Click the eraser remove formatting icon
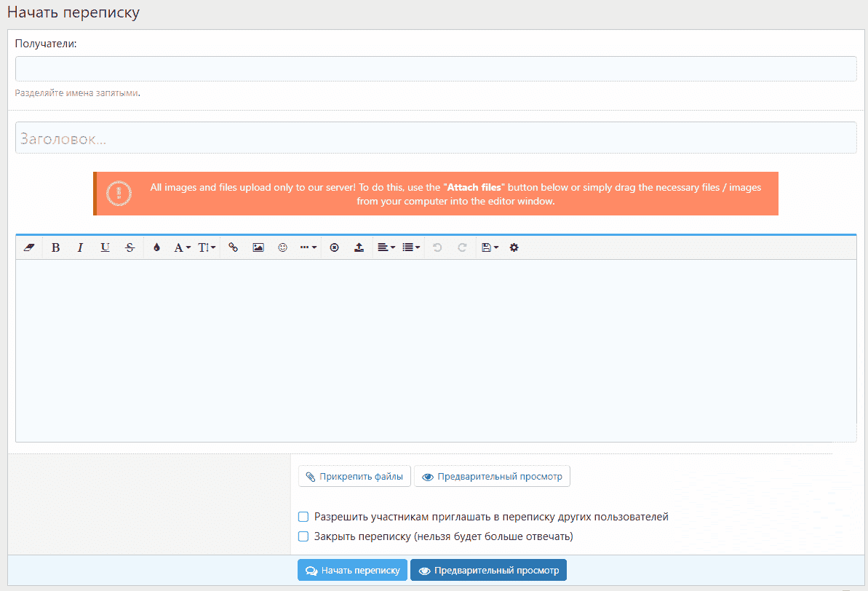This screenshot has width=868, height=591. tap(29, 247)
